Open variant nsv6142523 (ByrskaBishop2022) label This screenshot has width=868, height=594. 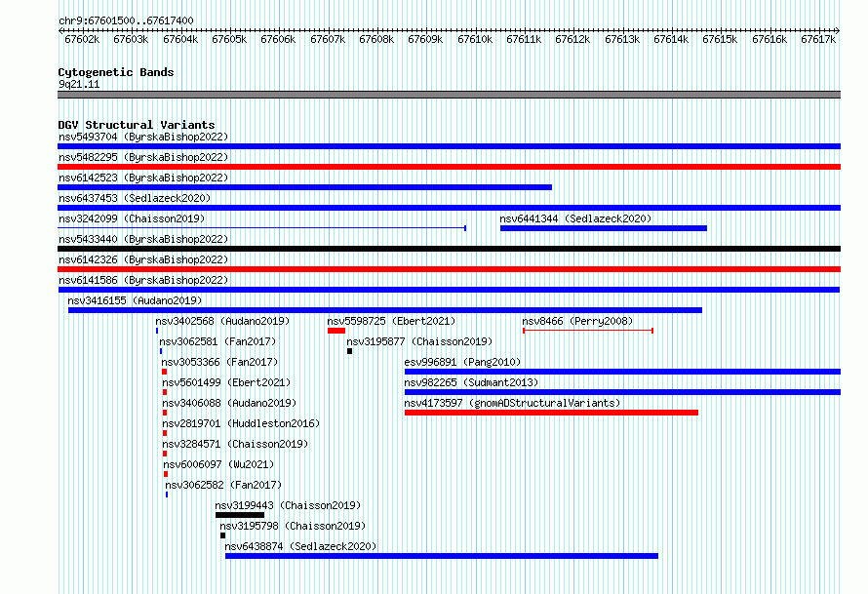point(143,178)
